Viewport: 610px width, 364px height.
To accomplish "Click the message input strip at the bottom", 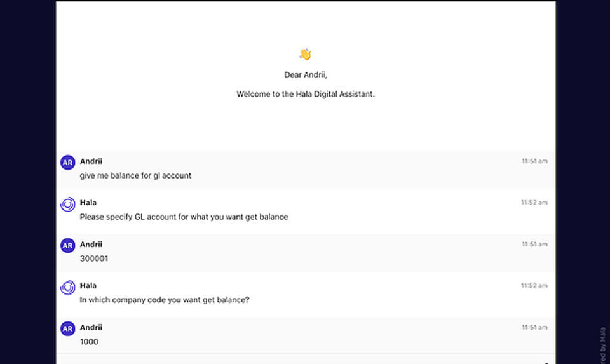I will 306,360.
